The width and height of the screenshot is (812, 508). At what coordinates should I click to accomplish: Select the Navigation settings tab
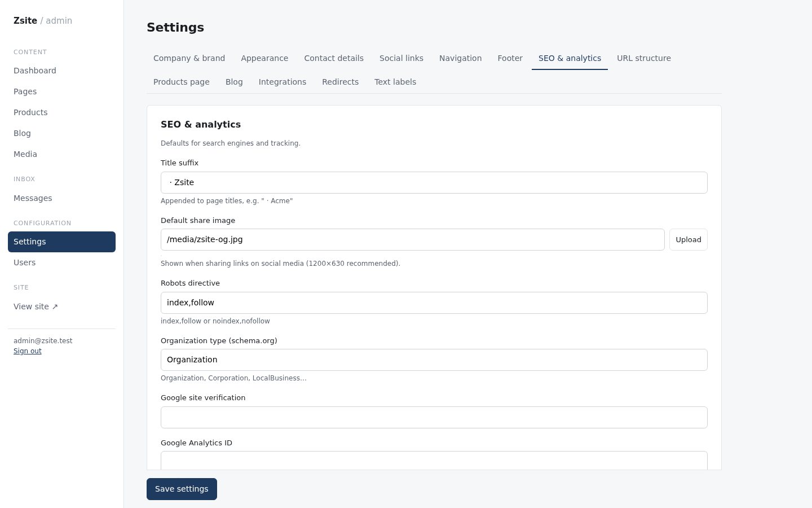pos(460,58)
